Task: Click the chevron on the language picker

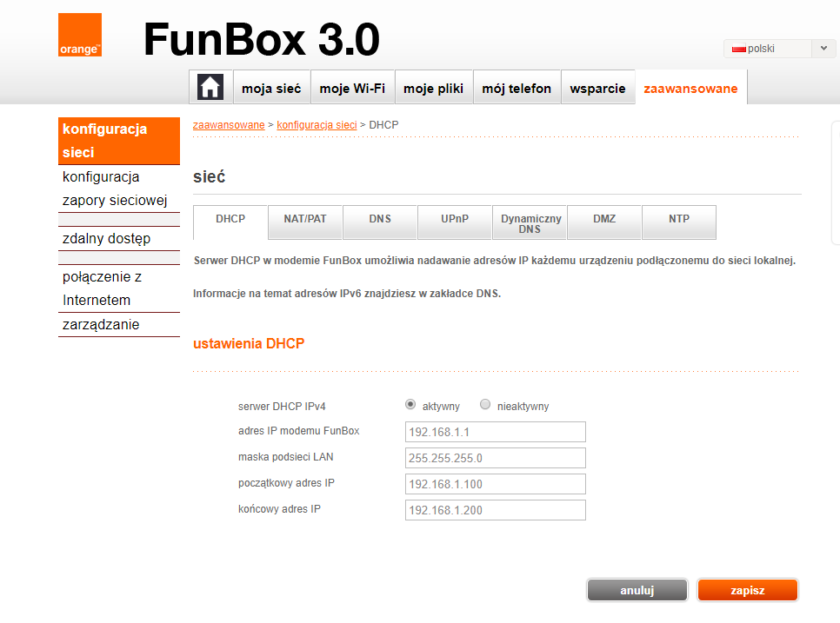Action: coord(823,49)
